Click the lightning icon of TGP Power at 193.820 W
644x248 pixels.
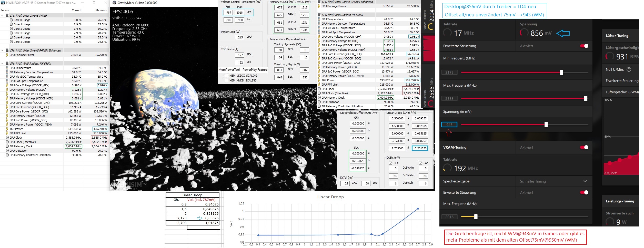point(319,80)
